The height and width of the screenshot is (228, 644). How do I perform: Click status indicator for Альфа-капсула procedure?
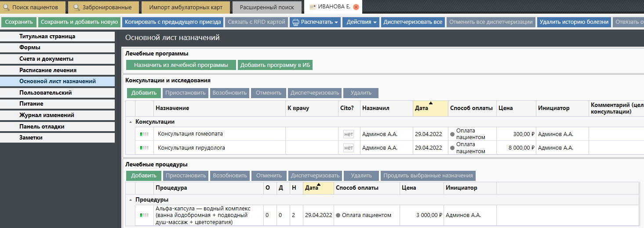tap(144, 215)
